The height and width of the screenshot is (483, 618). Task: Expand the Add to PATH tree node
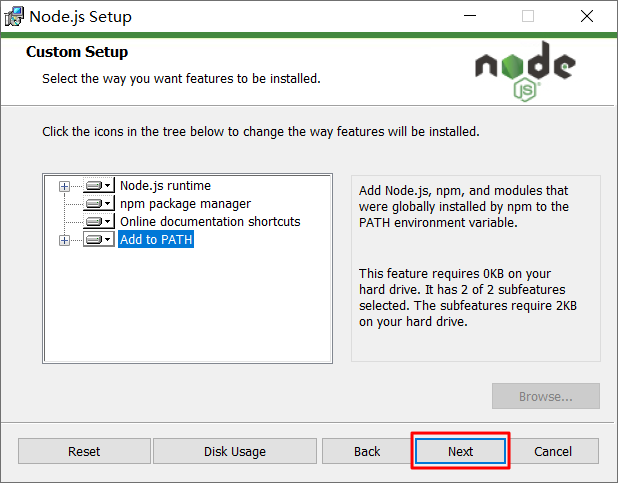tap(64, 240)
